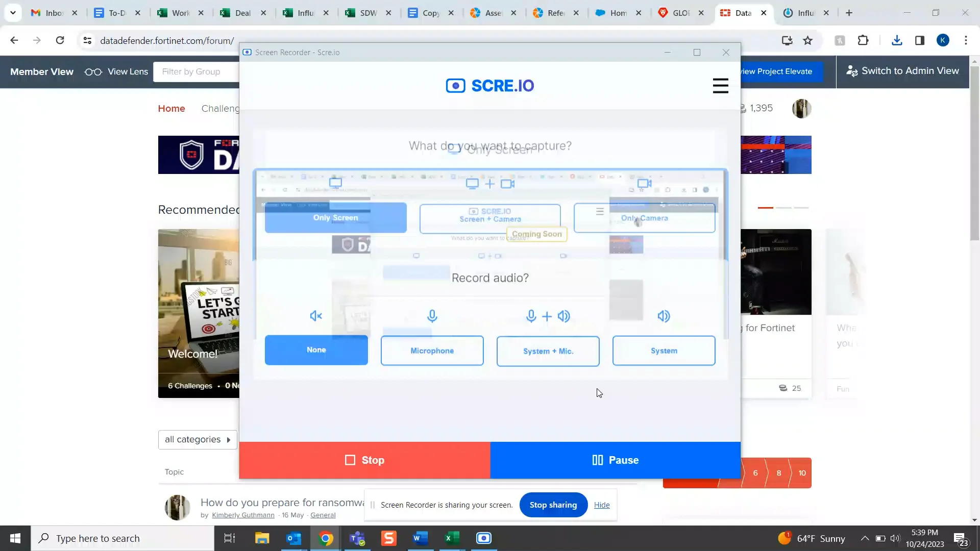Open the Chrome three-dot menu
Screen dimensions: 980x551
966,40
